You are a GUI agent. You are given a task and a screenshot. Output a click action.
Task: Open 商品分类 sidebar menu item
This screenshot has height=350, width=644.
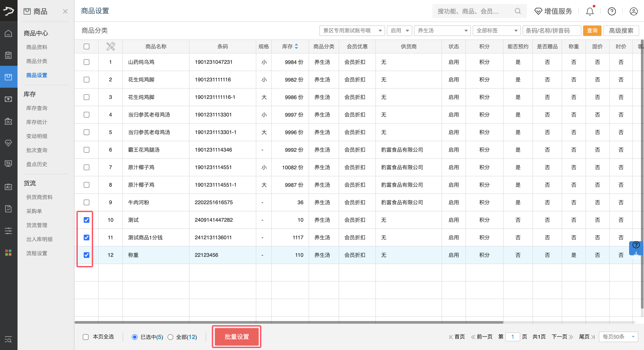click(37, 61)
